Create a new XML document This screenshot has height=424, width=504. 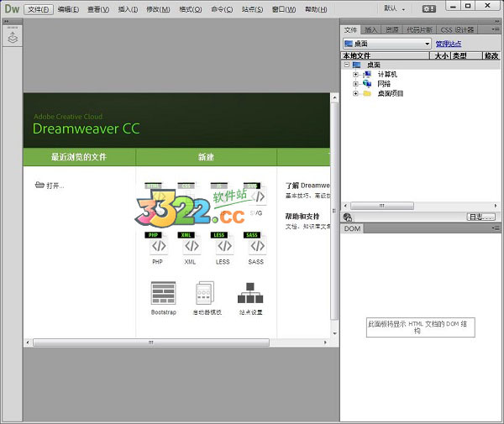click(x=190, y=243)
